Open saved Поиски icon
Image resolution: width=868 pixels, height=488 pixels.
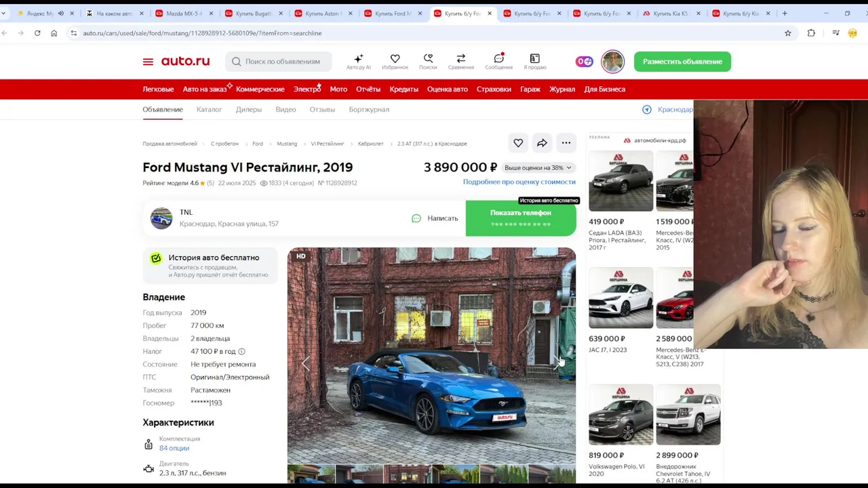pos(428,62)
